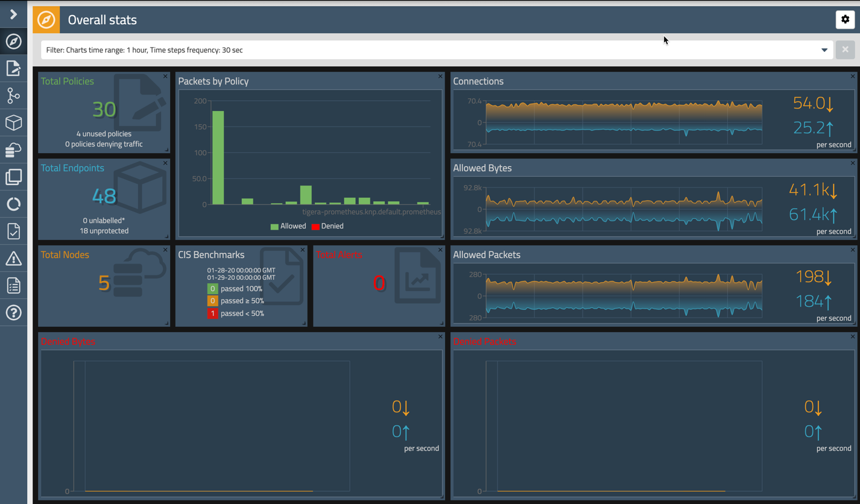Click the endpoints count 48
The height and width of the screenshot is (504, 860).
pyautogui.click(x=104, y=196)
